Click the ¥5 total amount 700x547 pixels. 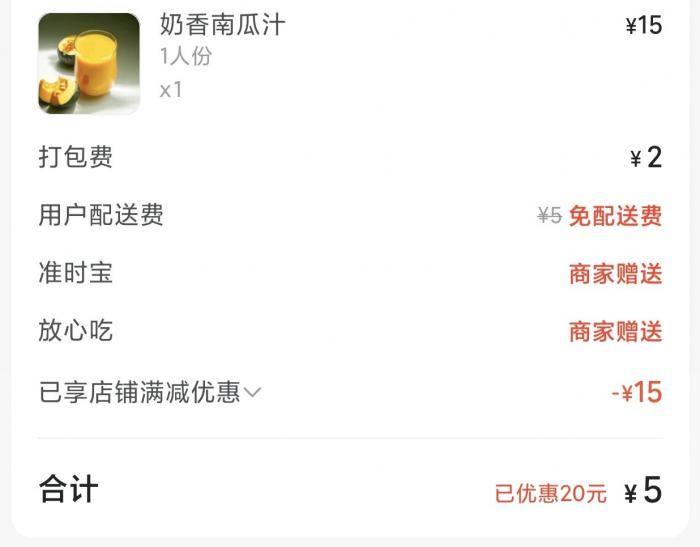[643, 490]
